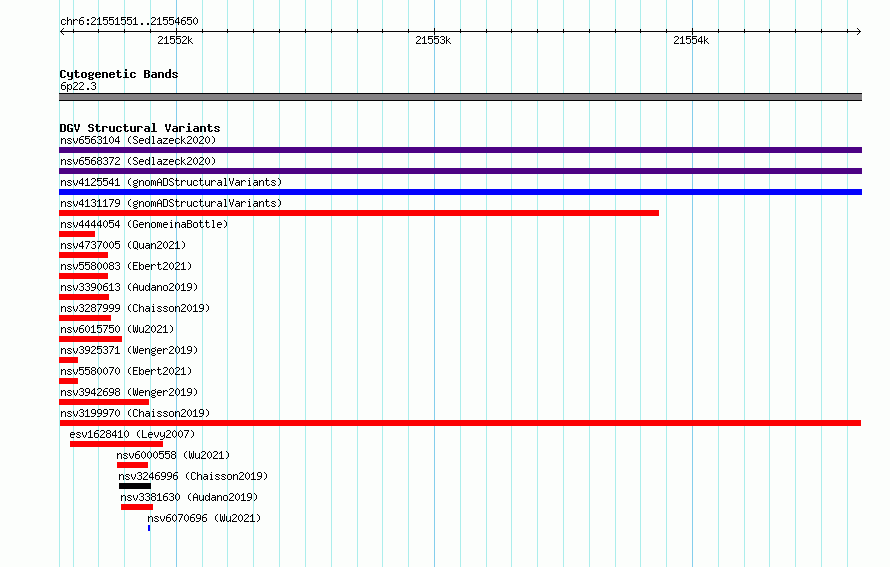890x567 pixels.
Task: Click the left arrow of the ruler
Action: point(62,31)
